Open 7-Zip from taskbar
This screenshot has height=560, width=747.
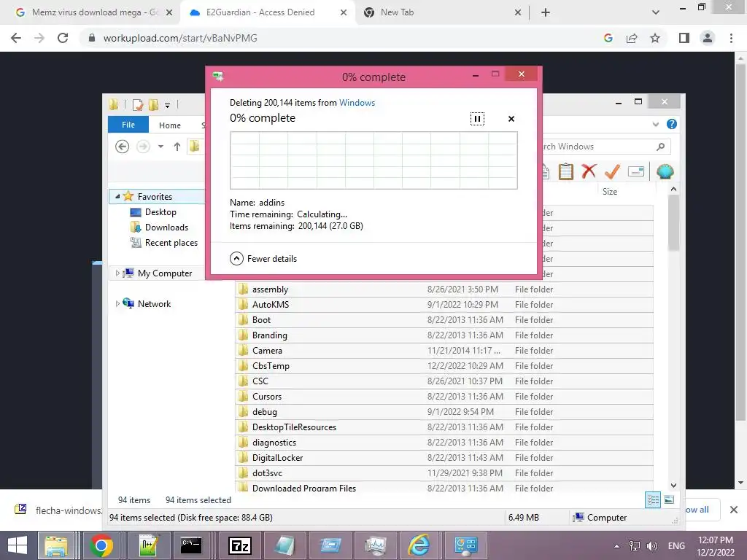tap(240, 545)
